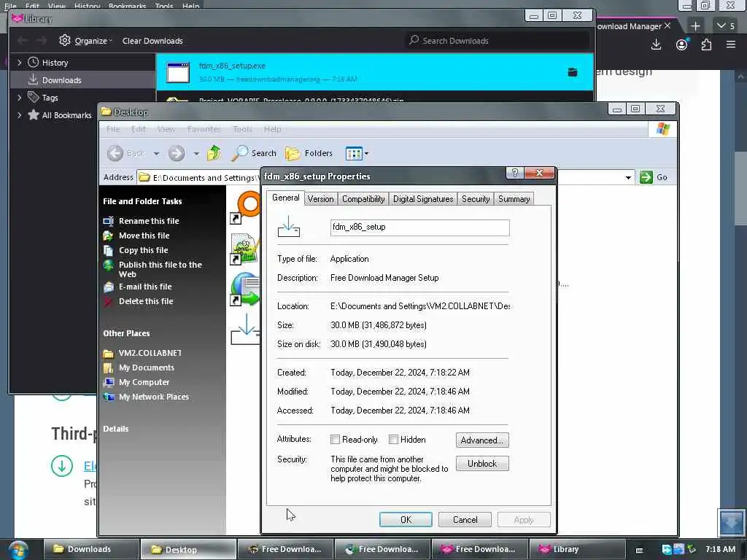Click OK in Properties dialog

(x=406, y=519)
